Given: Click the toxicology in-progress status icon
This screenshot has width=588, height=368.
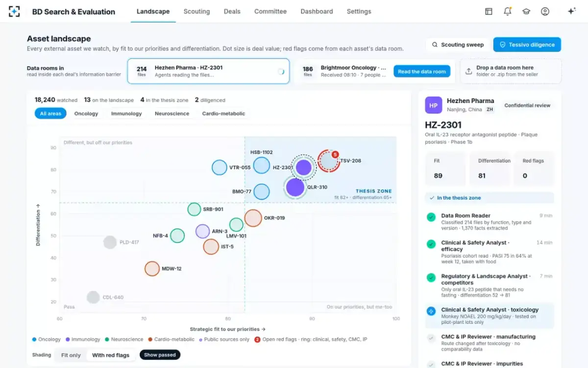Looking at the screenshot, I should tap(431, 311).
